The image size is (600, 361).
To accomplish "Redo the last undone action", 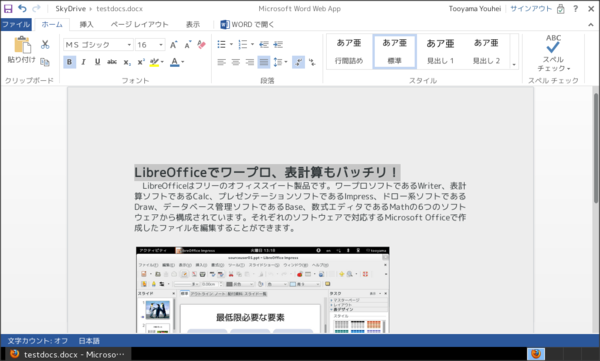I will point(36,8).
